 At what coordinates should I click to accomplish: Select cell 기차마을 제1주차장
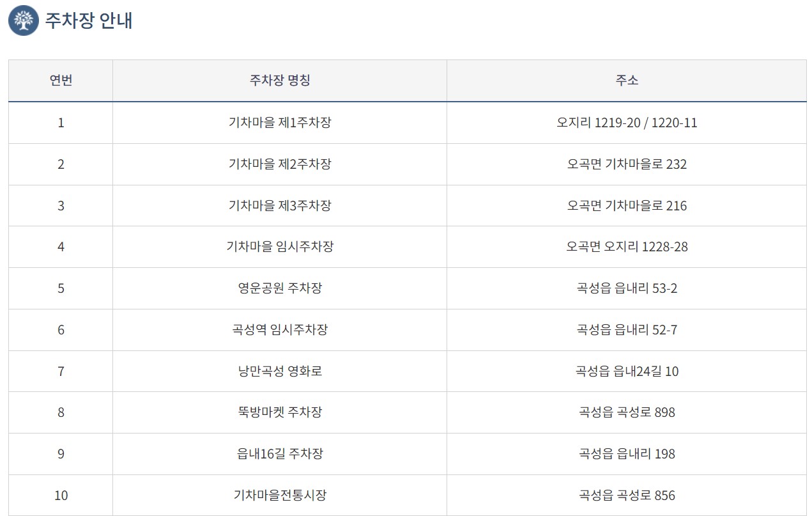point(280,123)
